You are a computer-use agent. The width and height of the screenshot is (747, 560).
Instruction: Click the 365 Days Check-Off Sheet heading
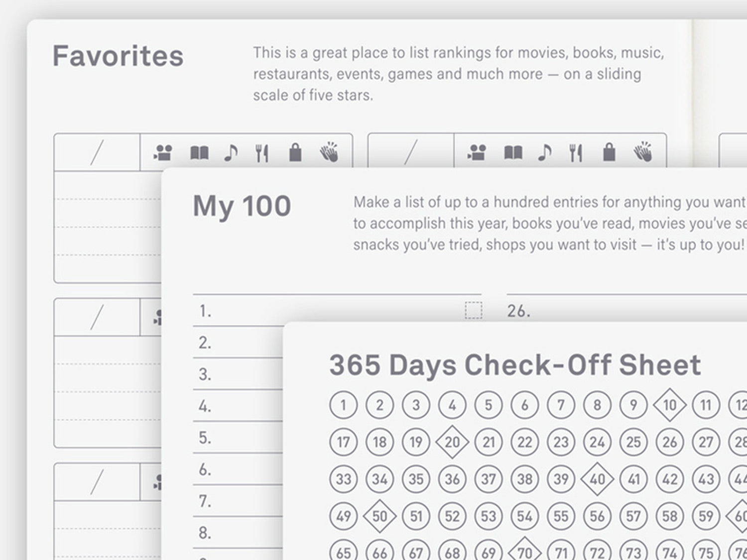click(515, 365)
